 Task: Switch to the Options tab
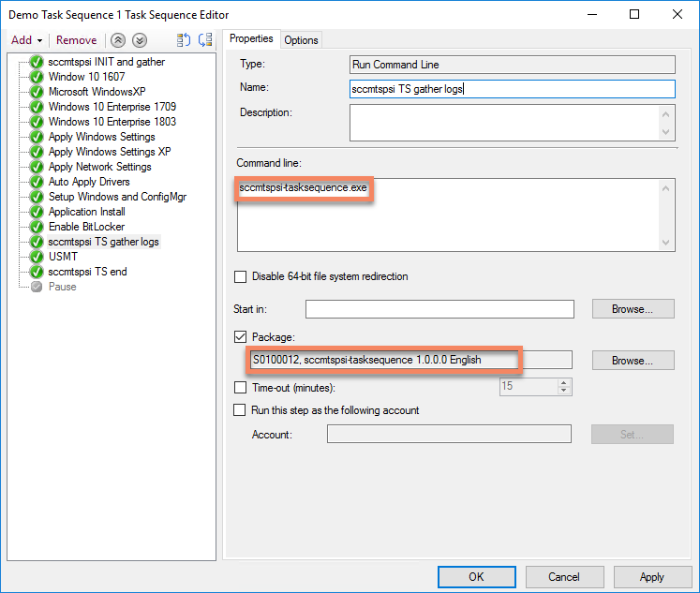301,39
